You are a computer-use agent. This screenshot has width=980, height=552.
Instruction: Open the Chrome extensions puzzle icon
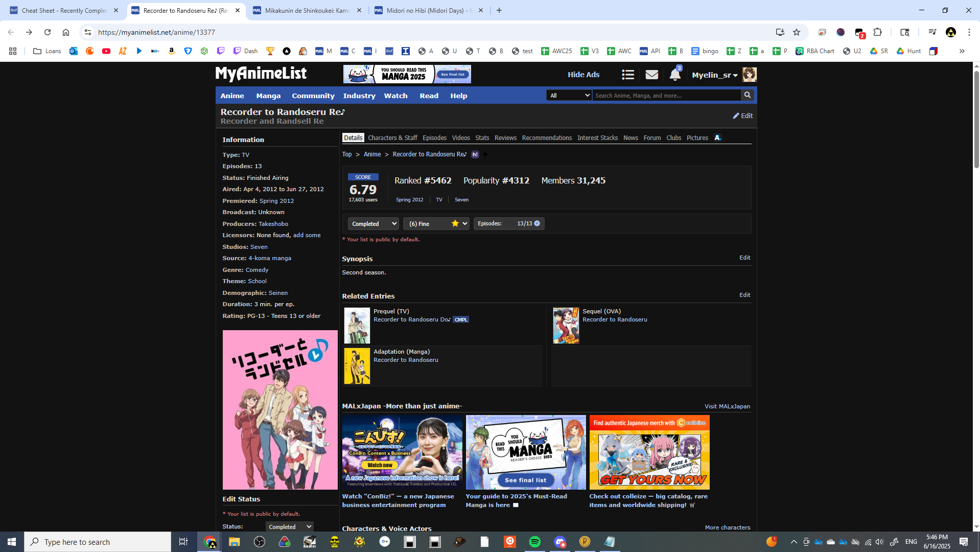pyautogui.click(x=877, y=32)
